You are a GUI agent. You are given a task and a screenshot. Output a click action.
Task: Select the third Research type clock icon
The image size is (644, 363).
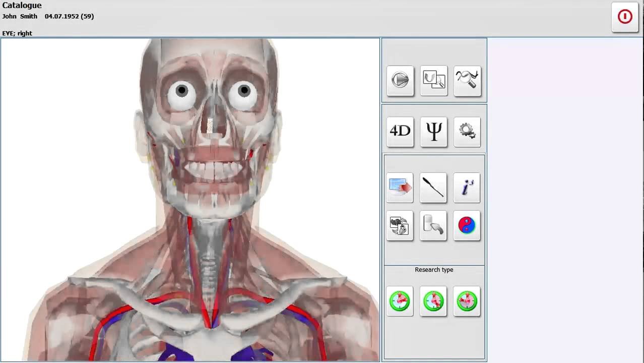coord(467,301)
